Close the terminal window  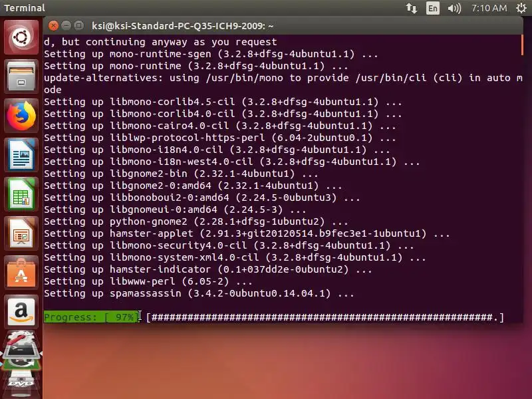pos(53,25)
